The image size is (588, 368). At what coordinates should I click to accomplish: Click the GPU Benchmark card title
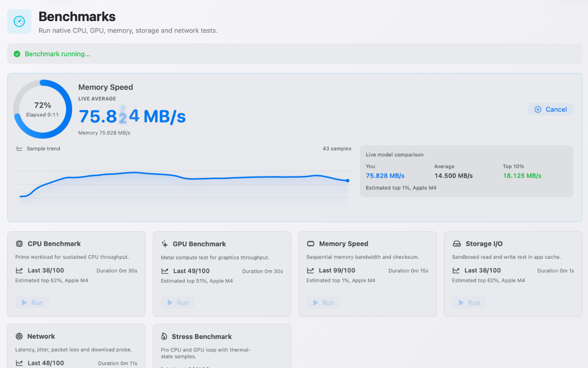[199, 244]
